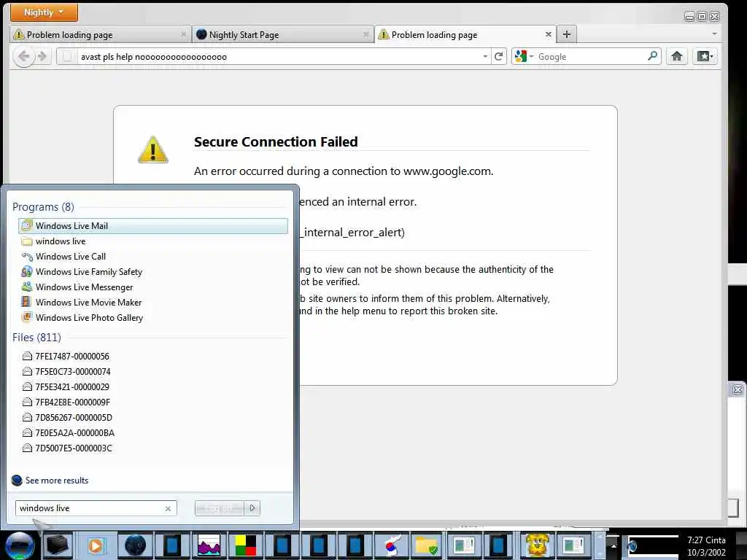Click the Photo Gallery program icon

(x=27, y=317)
